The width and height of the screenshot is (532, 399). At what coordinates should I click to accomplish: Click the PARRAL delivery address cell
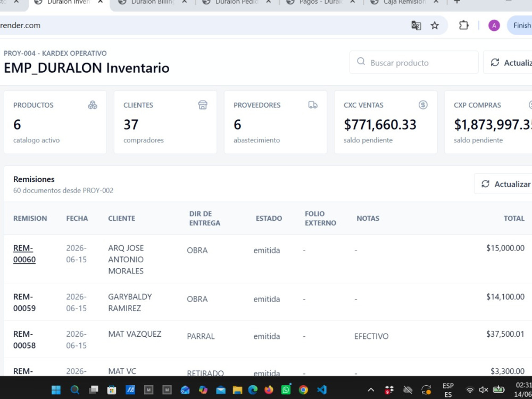201,337
